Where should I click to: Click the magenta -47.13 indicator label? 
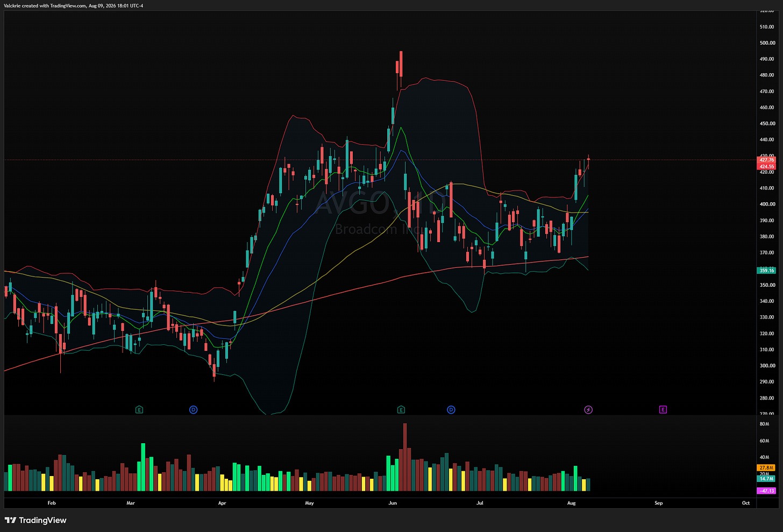pos(766,491)
